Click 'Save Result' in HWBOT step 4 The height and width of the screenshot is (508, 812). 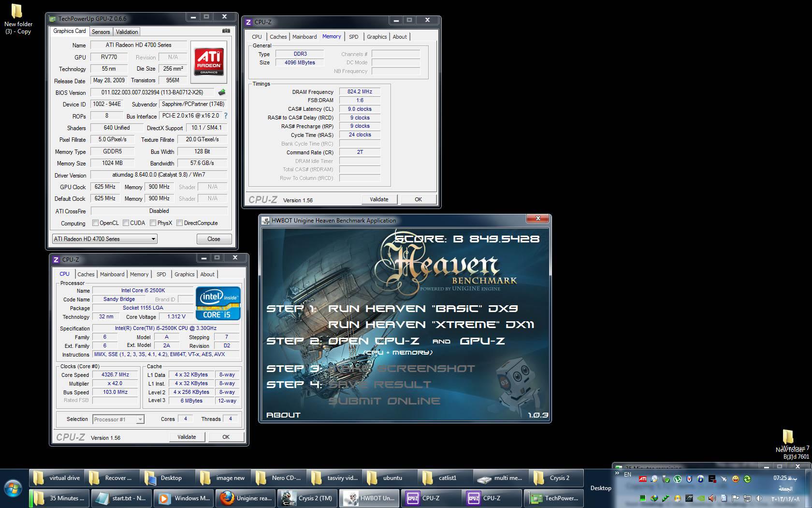point(379,385)
